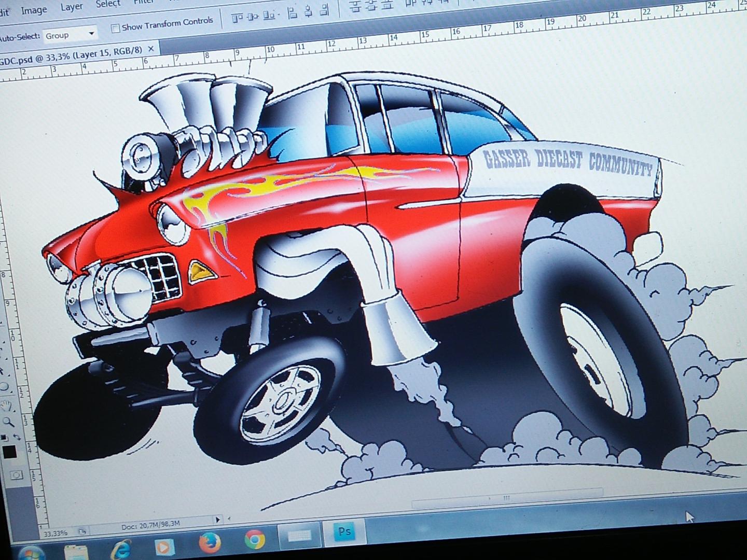Toggle Quick Mask mode icon

(x=17, y=474)
